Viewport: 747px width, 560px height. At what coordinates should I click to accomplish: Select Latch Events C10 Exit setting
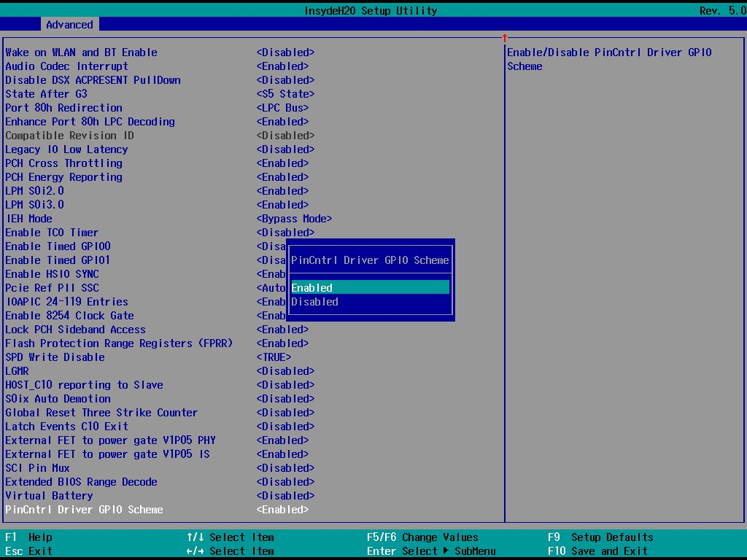[66, 426]
